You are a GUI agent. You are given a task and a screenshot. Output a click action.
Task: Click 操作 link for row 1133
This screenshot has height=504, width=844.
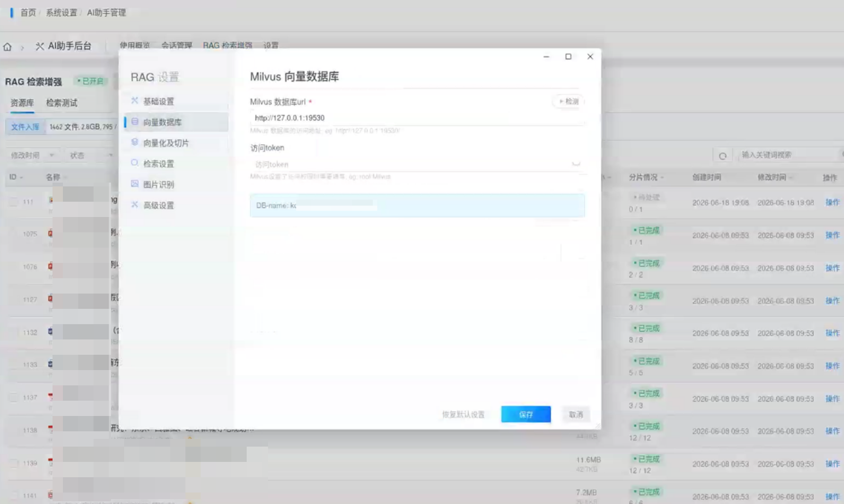pyautogui.click(x=832, y=366)
